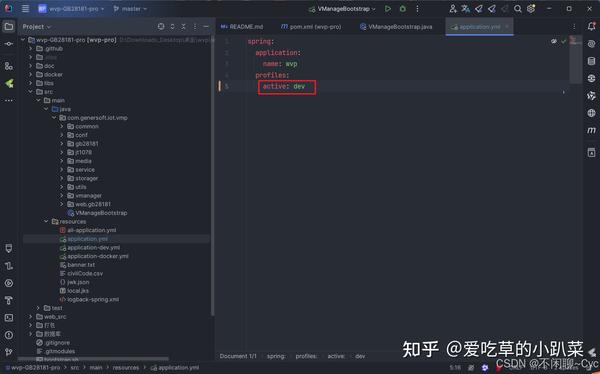600x374 pixels.
Task: Open IDE settings gear icon
Action: (531, 8)
